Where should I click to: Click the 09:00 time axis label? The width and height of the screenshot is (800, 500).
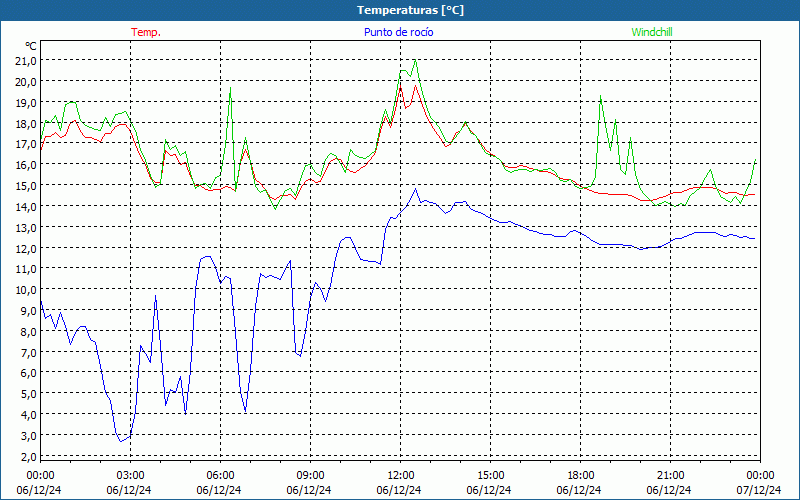(x=310, y=476)
